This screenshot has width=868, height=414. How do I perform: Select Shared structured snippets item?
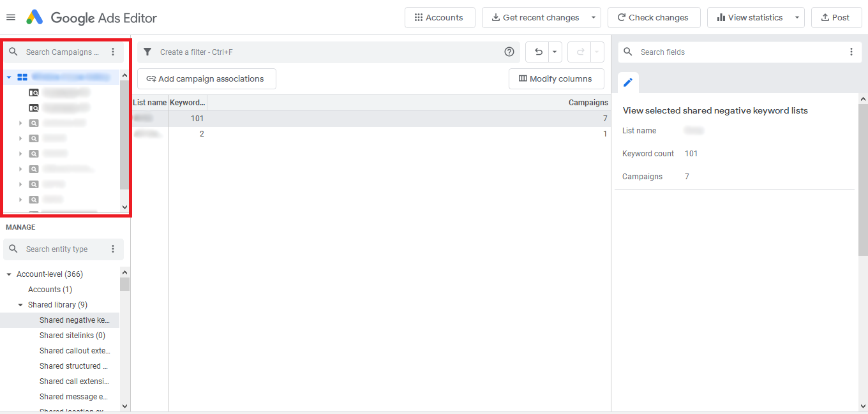(73, 366)
